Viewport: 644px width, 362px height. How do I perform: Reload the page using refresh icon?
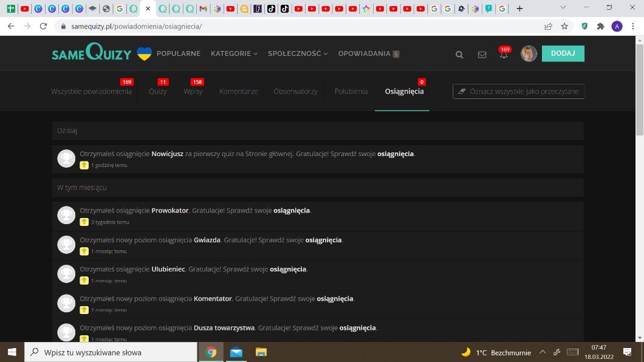coord(43,26)
